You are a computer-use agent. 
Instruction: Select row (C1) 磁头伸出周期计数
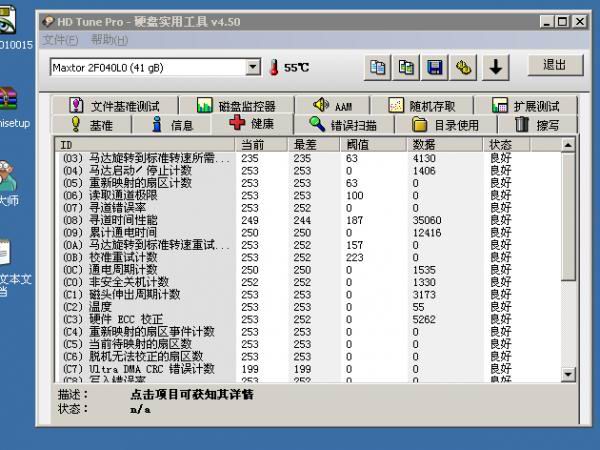point(308,294)
